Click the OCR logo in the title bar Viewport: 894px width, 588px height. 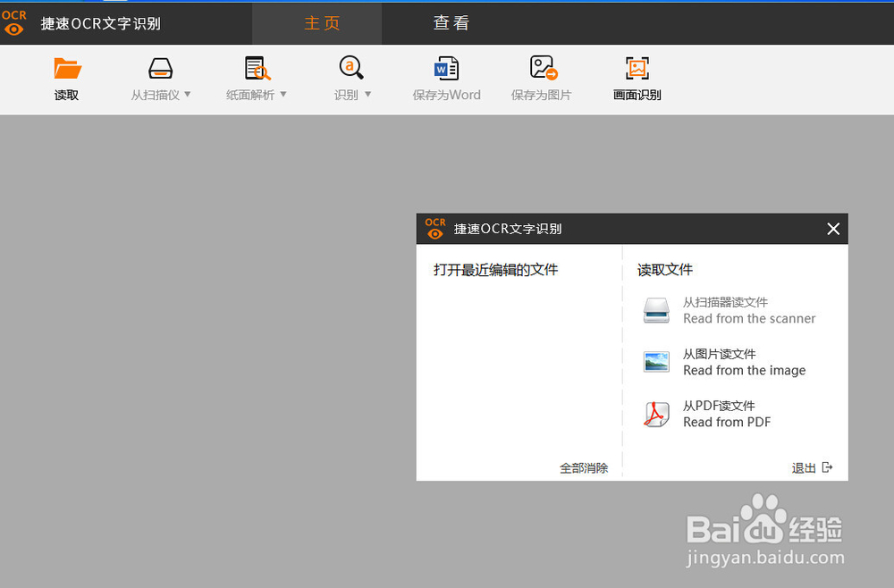(14, 23)
